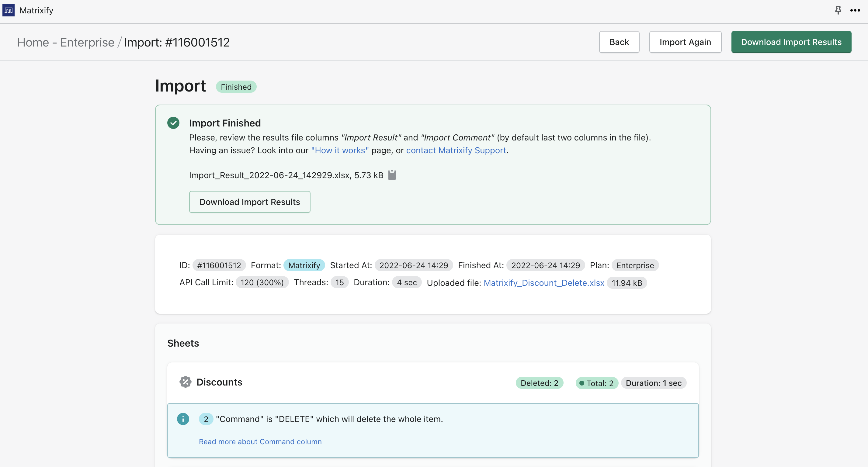
Task: Copy result file name via clipboard icon
Action: pos(392,175)
